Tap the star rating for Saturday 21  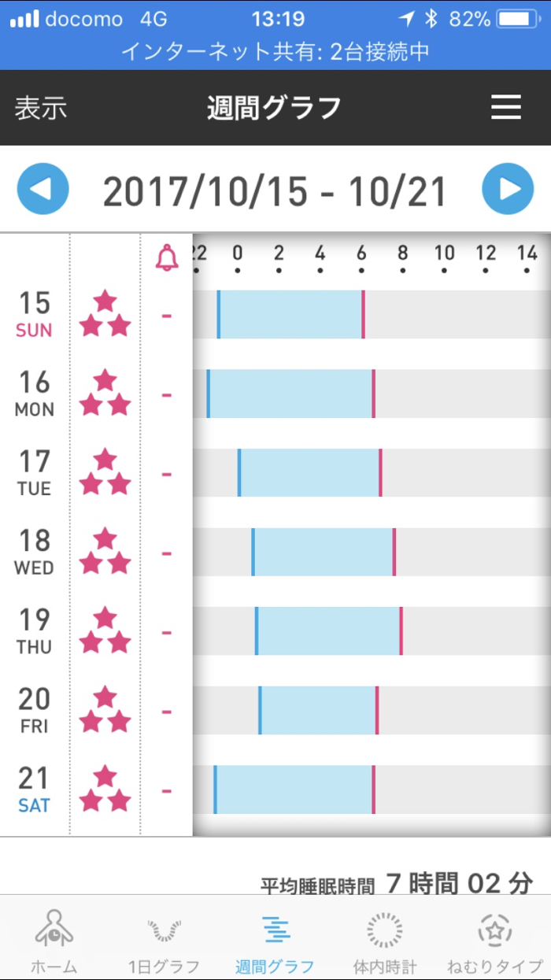point(105,790)
